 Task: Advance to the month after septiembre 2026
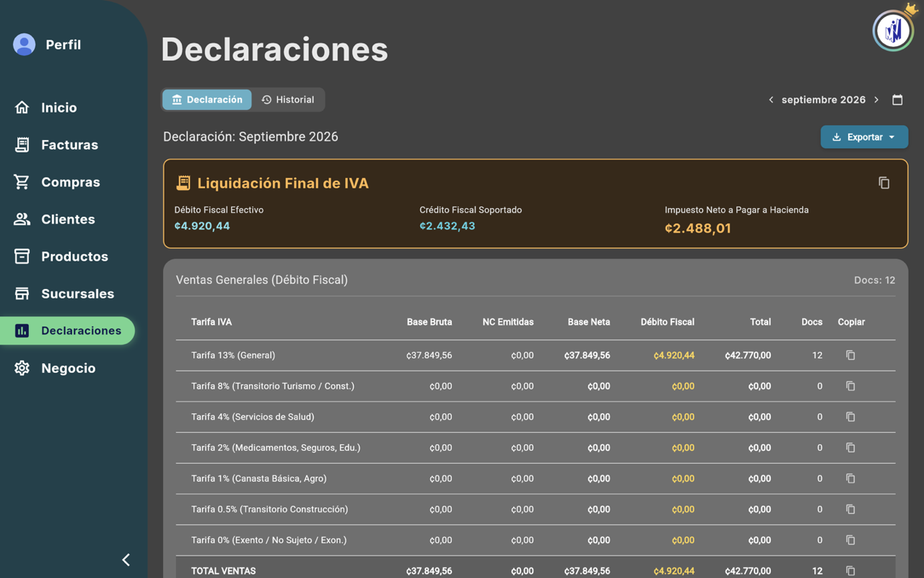(x=876, y=100)
